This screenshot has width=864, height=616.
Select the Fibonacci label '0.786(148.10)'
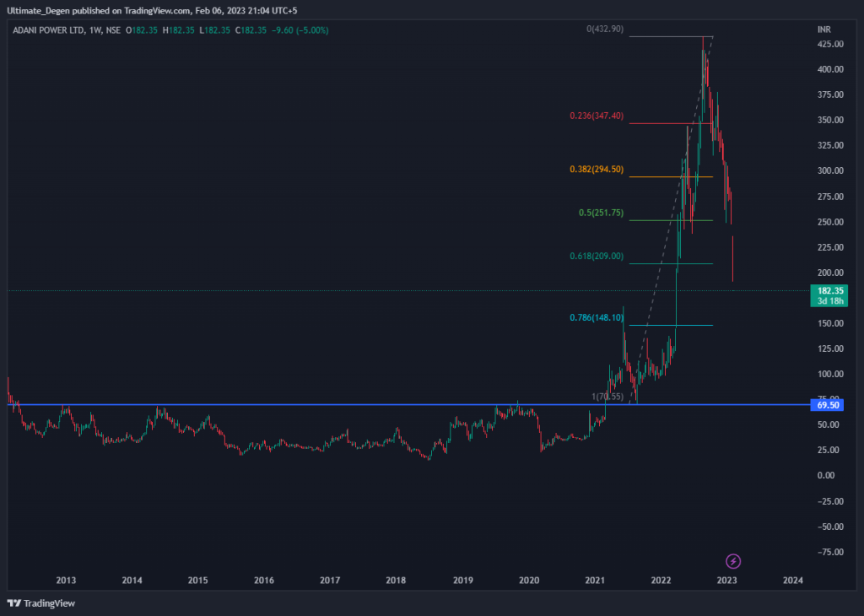point(597,317)
